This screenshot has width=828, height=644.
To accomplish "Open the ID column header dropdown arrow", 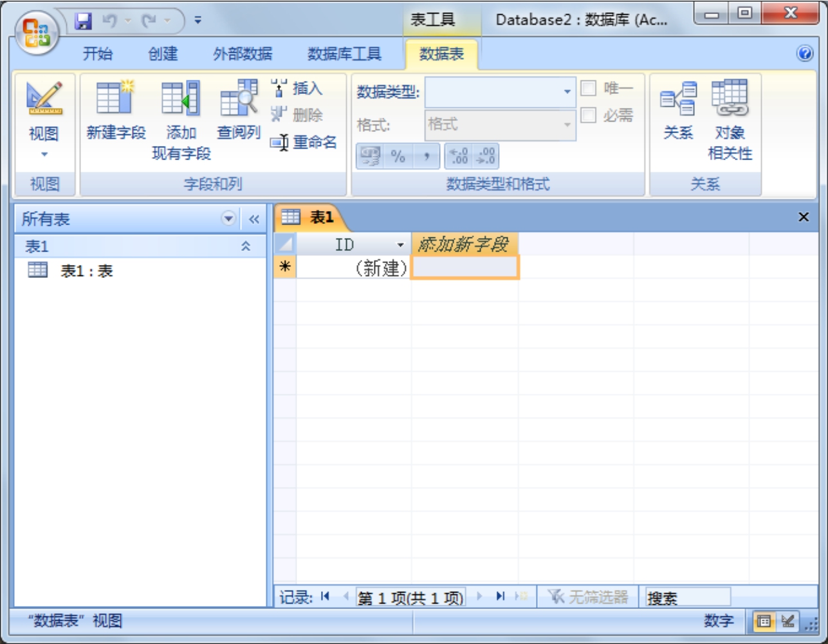I will tap(400, 245).
